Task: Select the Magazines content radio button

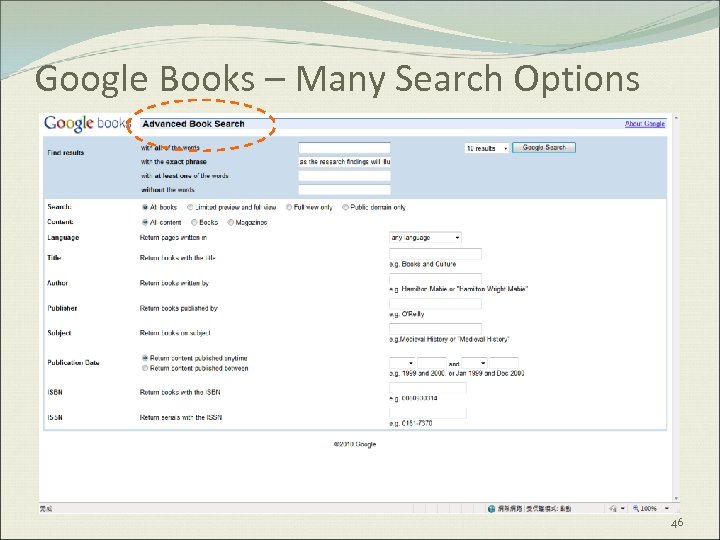Action: coord(231,222)
